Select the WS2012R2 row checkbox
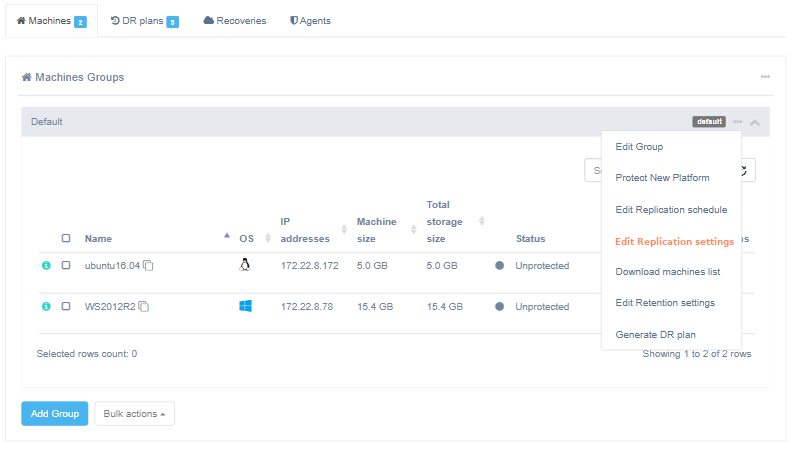This screenshot has height=449, width=792. click(x=66, y=306)
